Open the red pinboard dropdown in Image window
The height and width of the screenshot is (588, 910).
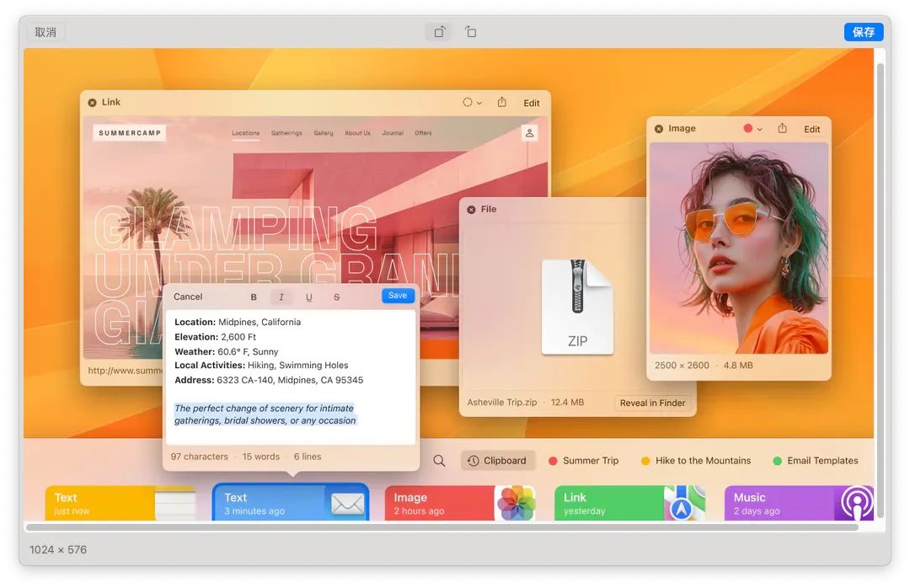752,129
